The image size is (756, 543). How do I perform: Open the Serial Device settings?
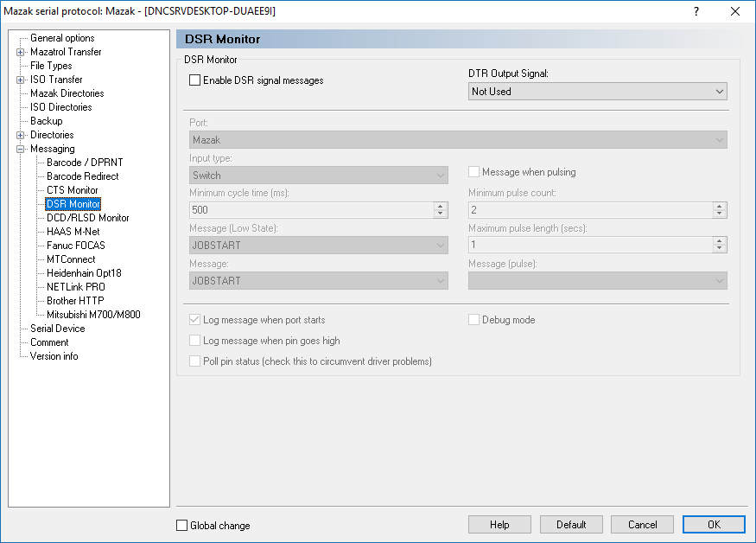click(x=57, y=329)
